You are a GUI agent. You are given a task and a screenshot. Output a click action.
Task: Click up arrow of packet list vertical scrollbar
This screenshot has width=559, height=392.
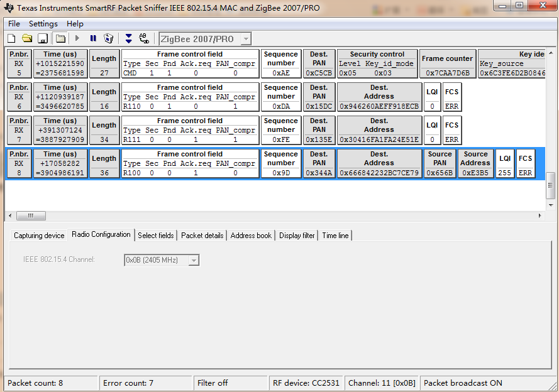pos(550,53)
